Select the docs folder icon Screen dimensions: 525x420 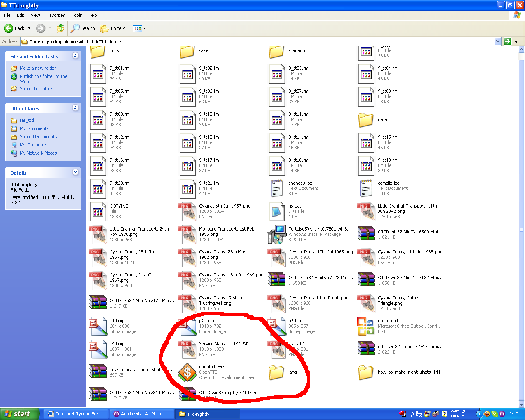click(98, 51)
